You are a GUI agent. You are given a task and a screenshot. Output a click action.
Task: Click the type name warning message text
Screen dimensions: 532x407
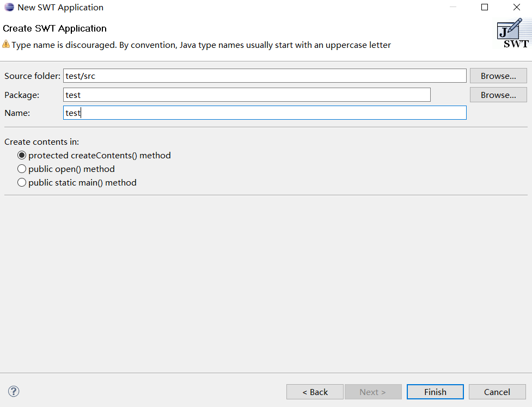(201, 45)
